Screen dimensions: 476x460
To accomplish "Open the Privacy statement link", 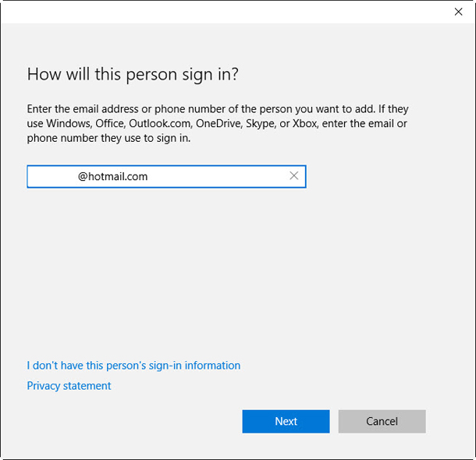I will click(69, 386).
